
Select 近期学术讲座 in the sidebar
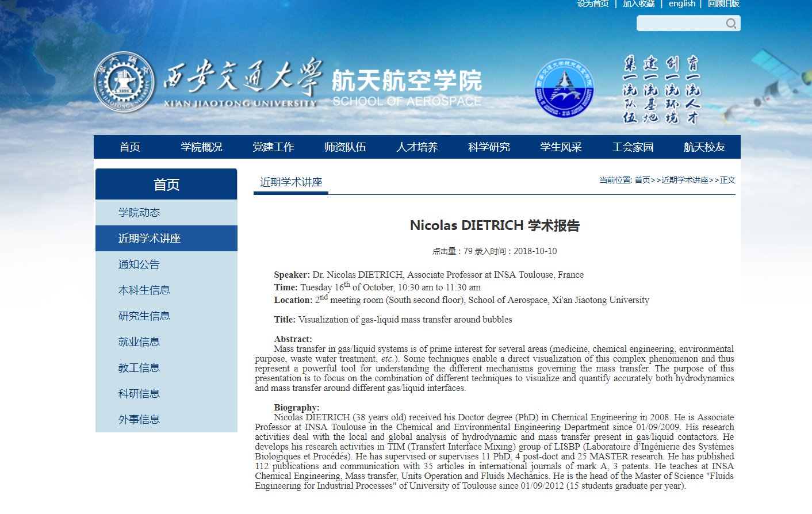point(166,239)
